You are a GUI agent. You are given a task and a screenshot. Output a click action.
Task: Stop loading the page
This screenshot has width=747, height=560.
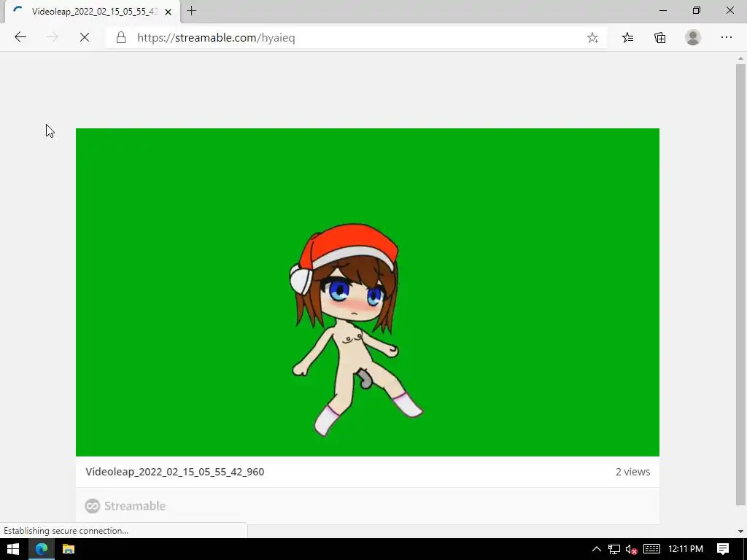[x=85, y=37]
